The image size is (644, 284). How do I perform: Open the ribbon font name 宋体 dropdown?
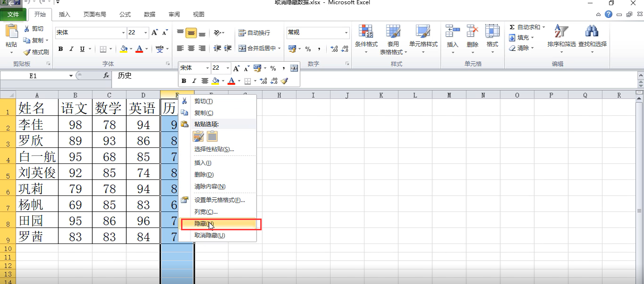pos(124,32)
